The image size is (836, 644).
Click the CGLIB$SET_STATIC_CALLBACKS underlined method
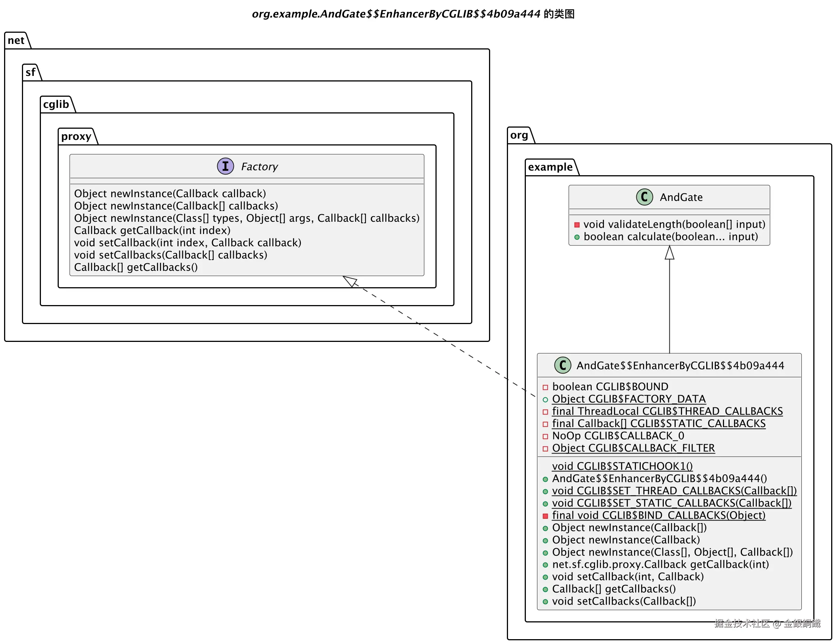point(671,503)
